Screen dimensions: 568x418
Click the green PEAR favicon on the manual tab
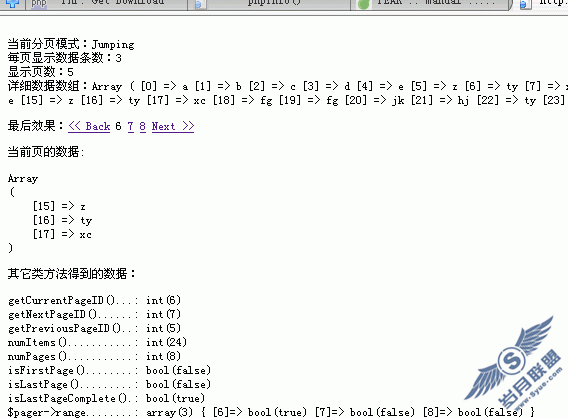(x=363, y=4)
